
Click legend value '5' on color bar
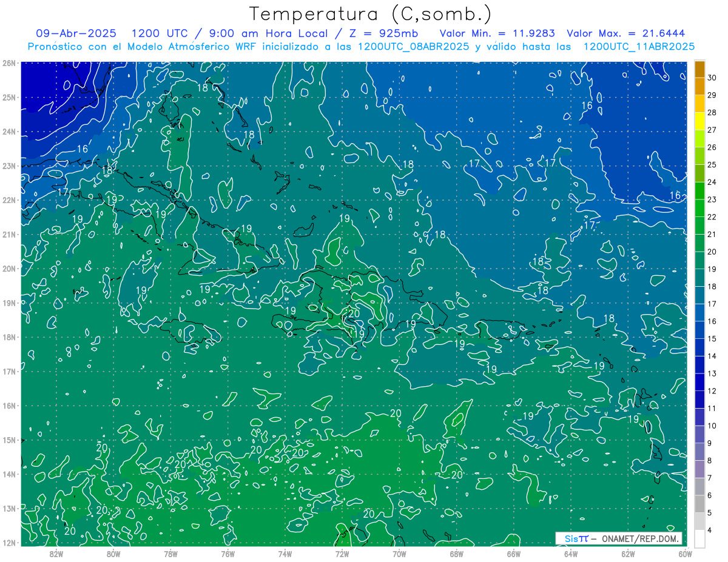pos(710,513)
